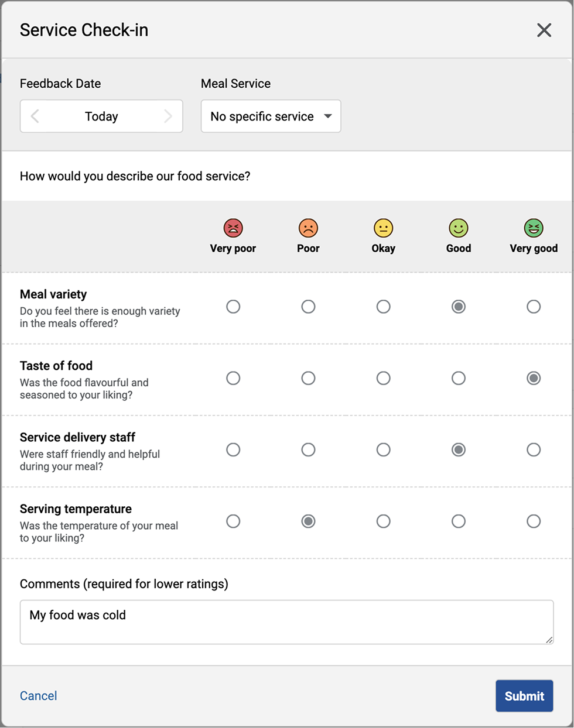The height and width of the screenshot is (728, 574).
Task: Click the Very poor angry face icon
Action: 233,228
